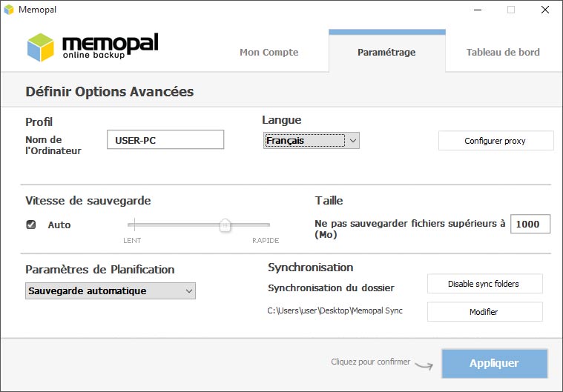The image size is (563, 392).
Task: Click the confirm arrow beside Appliquer
Action: point(424,365)
